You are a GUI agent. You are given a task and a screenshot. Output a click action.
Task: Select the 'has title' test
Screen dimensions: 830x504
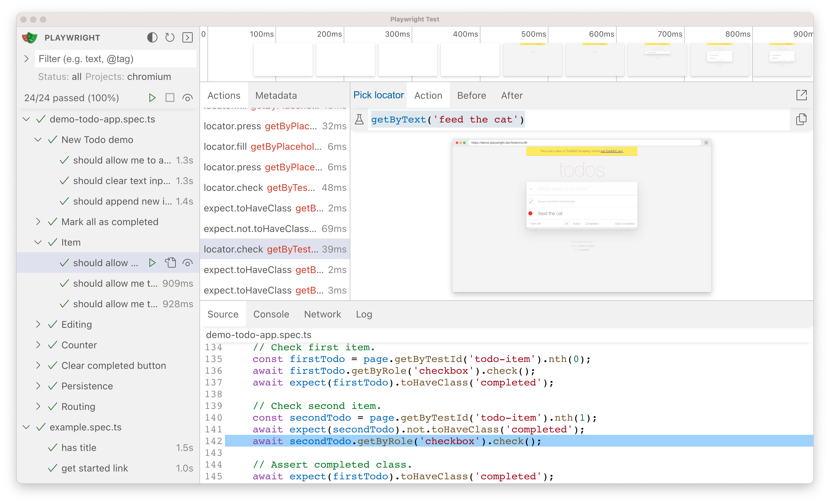point(108,448)
